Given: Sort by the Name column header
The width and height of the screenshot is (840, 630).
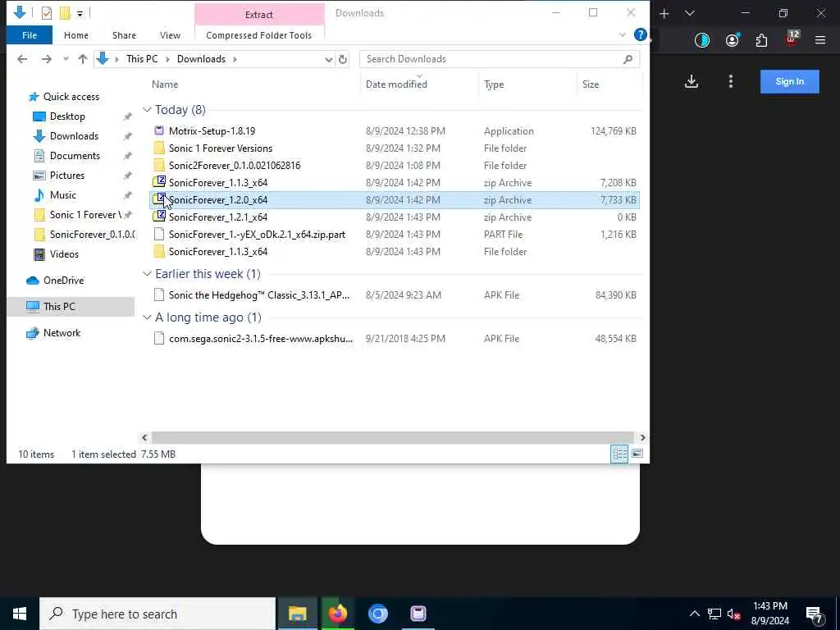Looking at the screenshot, I should click(164, 84).
